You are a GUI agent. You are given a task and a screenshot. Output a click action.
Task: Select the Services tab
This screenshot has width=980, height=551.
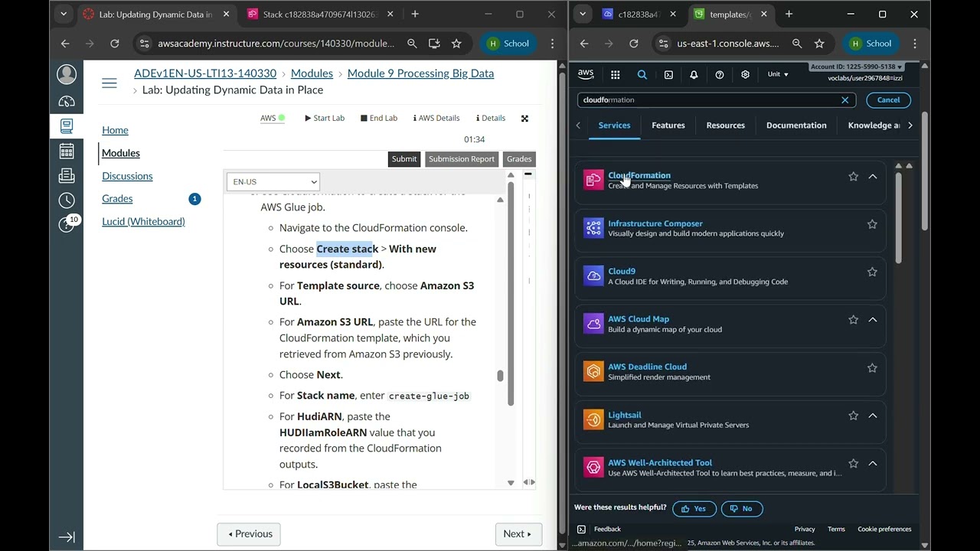614,126
